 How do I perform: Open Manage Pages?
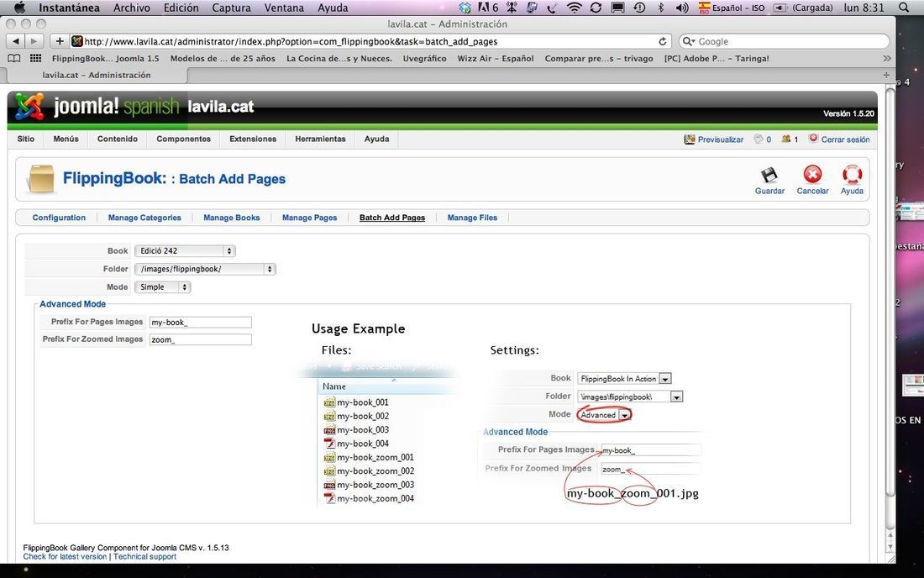click(309, 218)
